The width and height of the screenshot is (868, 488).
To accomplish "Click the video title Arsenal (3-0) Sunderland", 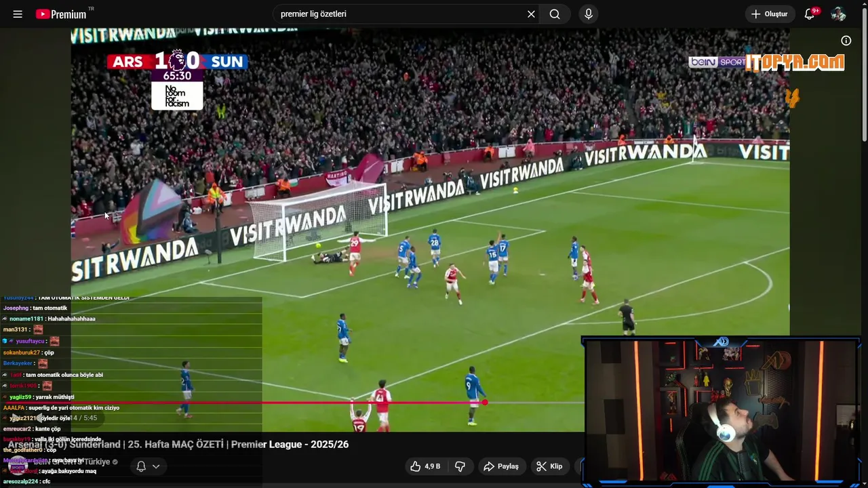I will tap(178, 445).
